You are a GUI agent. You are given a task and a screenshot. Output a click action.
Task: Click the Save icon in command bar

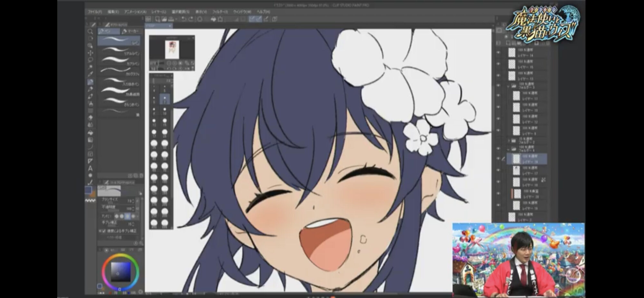171,19
